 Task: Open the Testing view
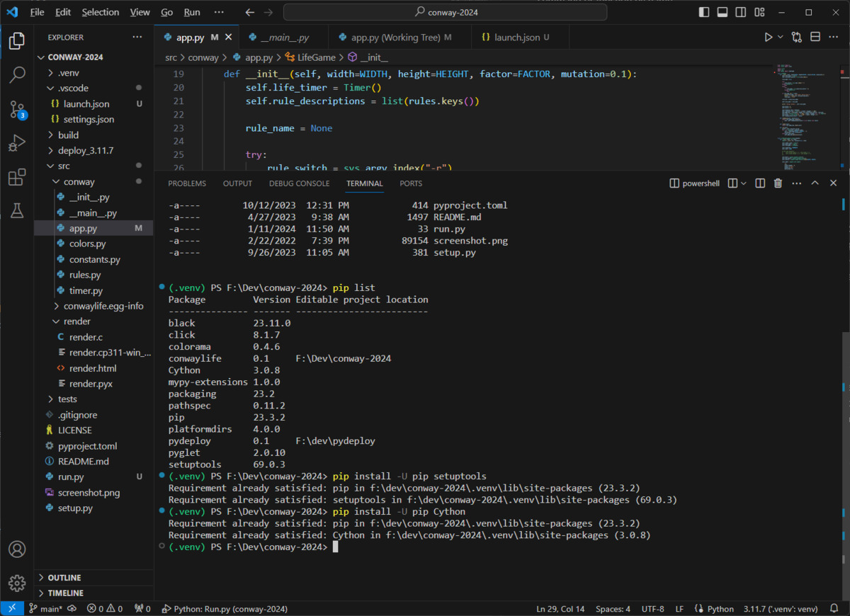[17, 211]
